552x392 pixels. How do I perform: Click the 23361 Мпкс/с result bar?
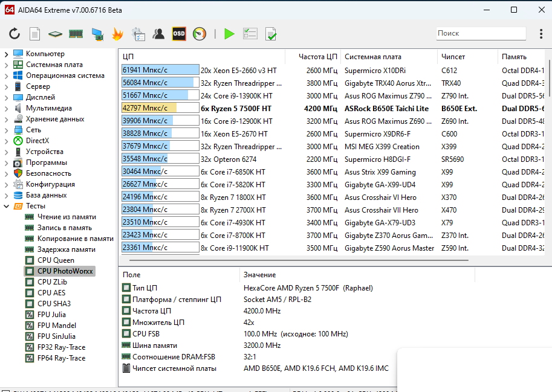[x=160, y=248]
